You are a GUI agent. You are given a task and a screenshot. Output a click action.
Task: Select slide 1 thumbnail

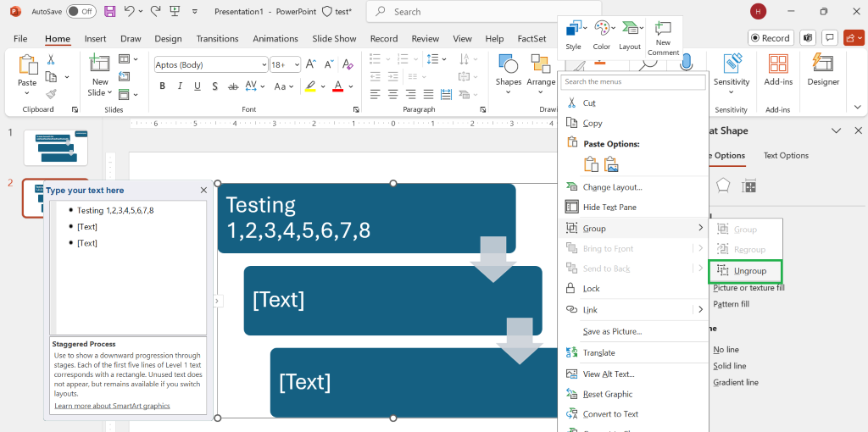55,147
